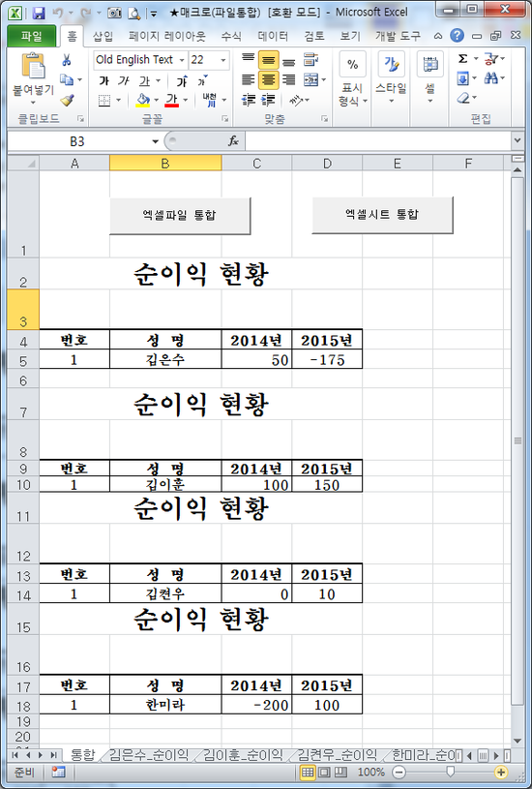The image size is (532, 789).
Task: Open the Old English Text font dropdown
Action: (182, 60)
